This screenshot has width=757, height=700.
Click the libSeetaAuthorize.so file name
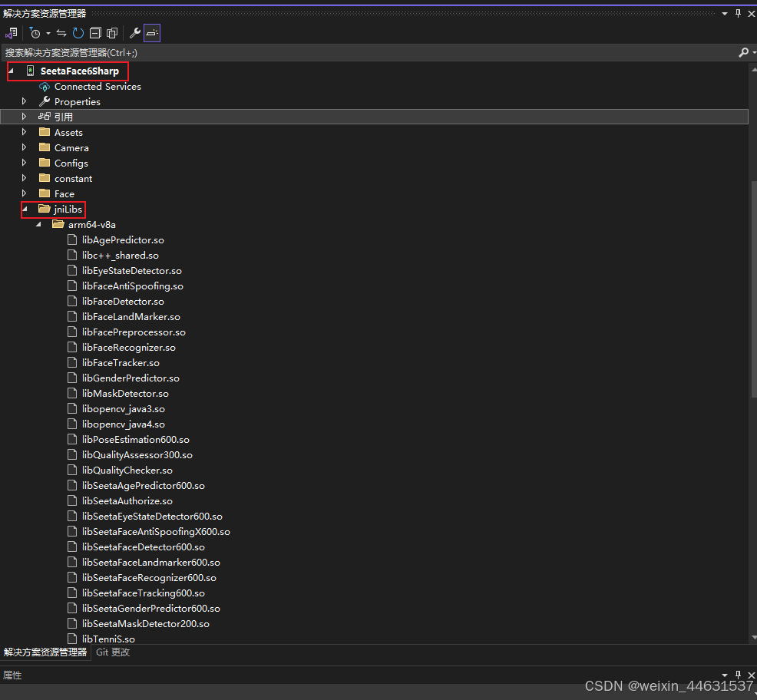pos(127,501)
